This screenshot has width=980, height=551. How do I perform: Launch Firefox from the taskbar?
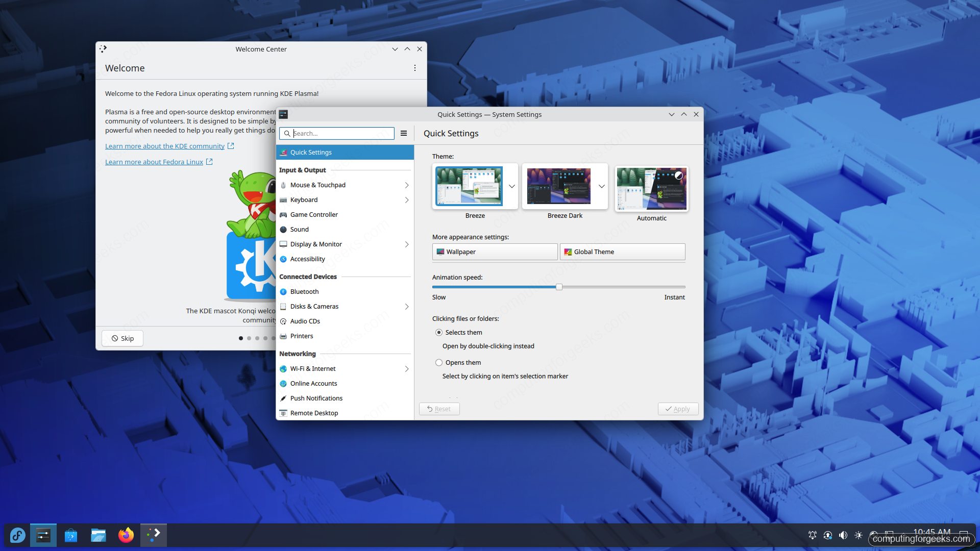126,535
